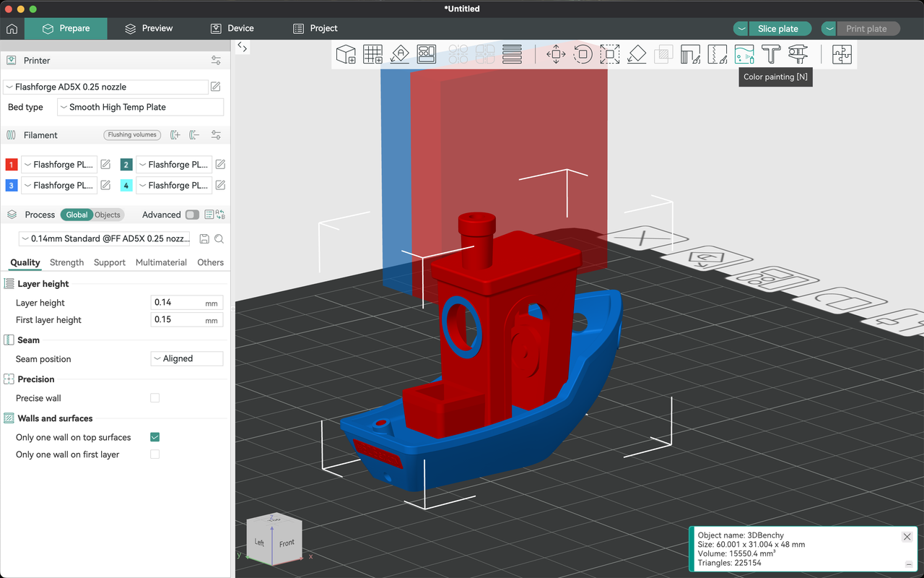924x578 pixels.
Task: Open filament 3 preset dropdown
Action: [x=59, y=186]
